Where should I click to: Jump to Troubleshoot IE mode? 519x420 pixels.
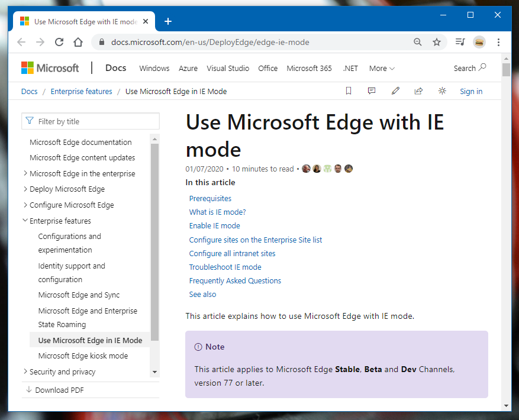pos(225,267)
